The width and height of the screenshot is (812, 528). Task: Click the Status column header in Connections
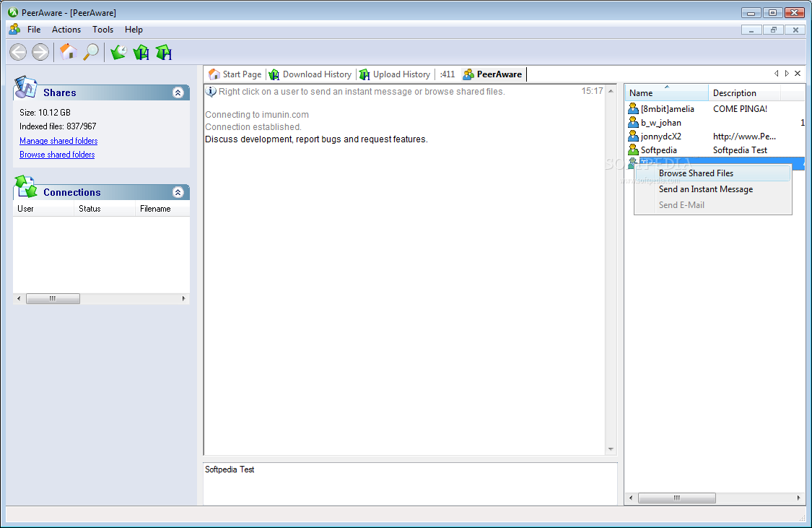click(x=105, y=209)
